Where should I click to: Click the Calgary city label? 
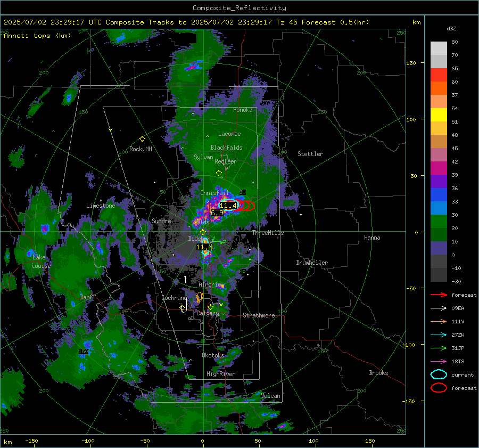coord(208,313)
